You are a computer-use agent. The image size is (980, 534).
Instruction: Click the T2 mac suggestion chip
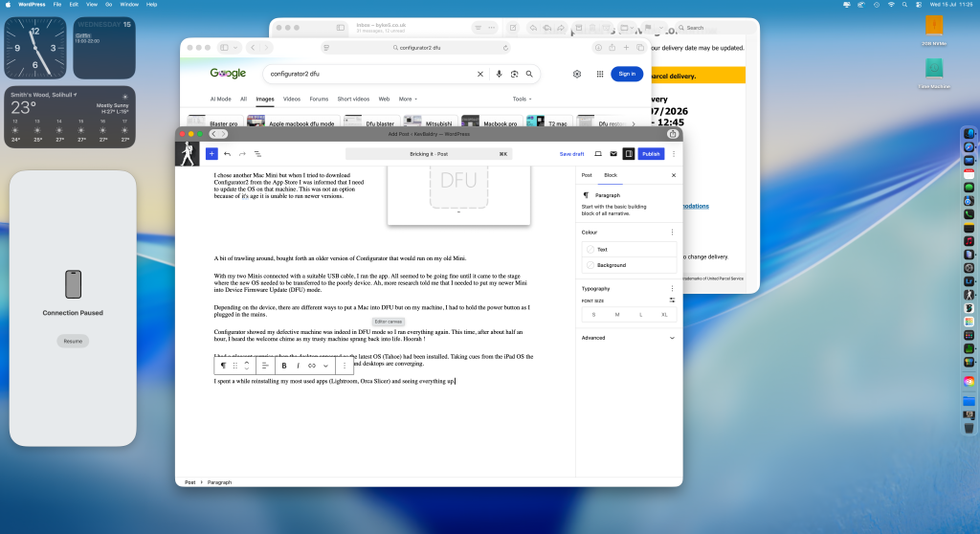[548, 122]
